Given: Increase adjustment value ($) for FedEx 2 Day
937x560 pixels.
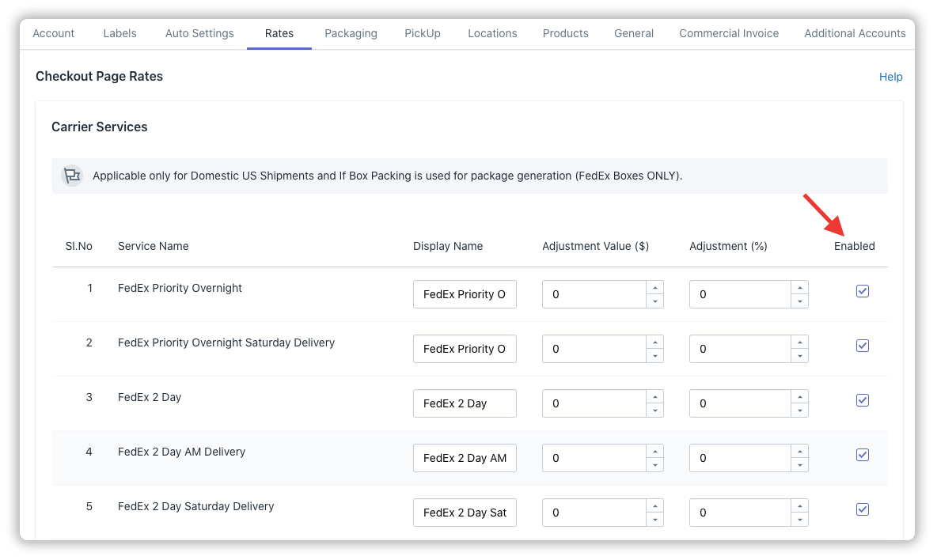Looking at the screenshot, I should [x=655, y=397].
